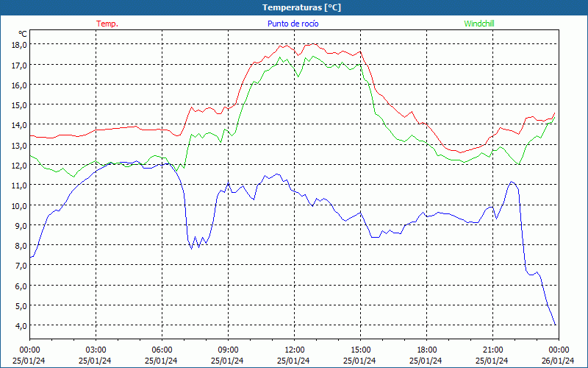This screenshot has width=588, height=368.
Task: Click the 17,0 y-axis value
Action: [x=20, y=65]
